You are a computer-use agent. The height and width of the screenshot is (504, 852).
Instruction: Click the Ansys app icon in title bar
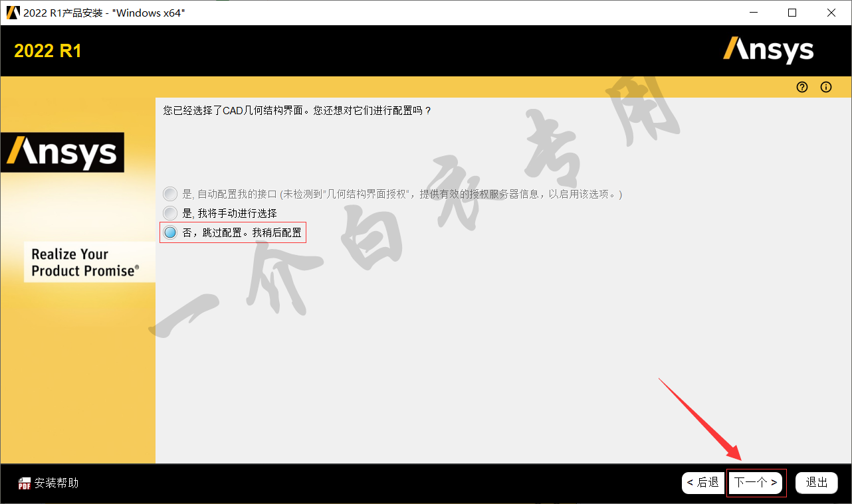(12, 13)
